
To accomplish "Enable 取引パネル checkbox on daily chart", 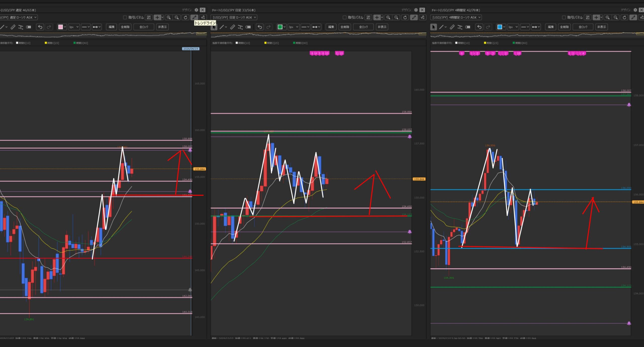I will tap(344, 17).
